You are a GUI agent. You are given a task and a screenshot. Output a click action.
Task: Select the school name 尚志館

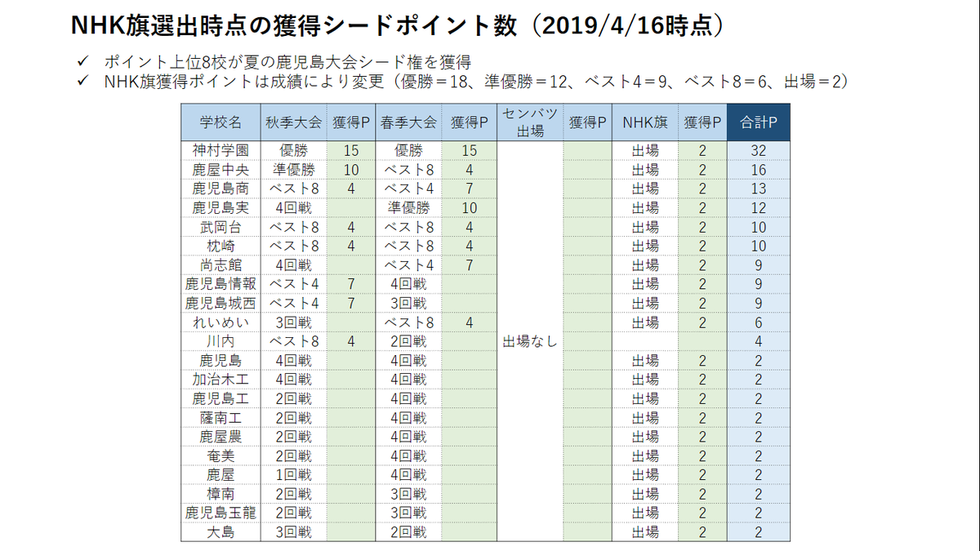pyautogui.click(x=220, y=264)
